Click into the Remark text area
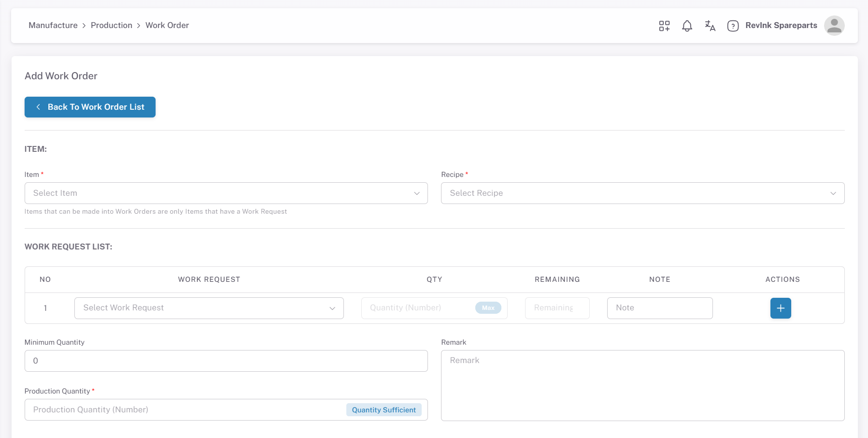 point(642,385)
